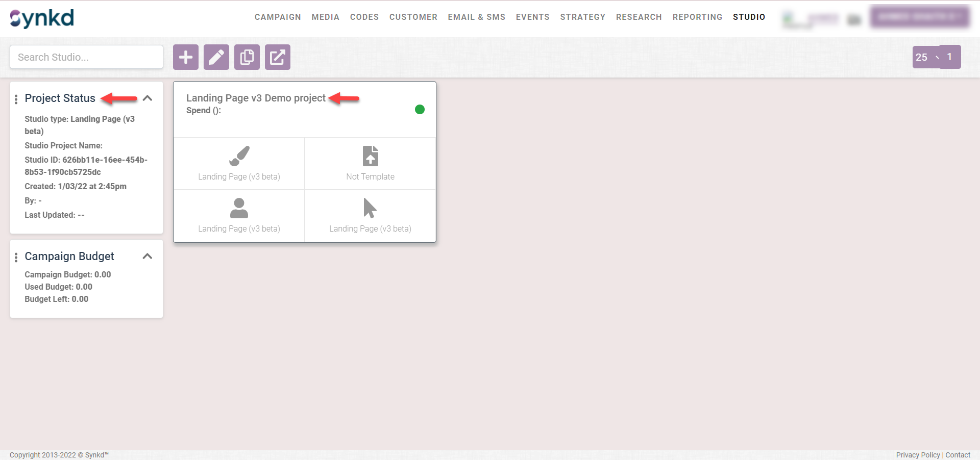The width and height of the screenshot is (980, 460).
Task: Switch to the CAMPAIGN section
Action: click(x=278, y=17)
